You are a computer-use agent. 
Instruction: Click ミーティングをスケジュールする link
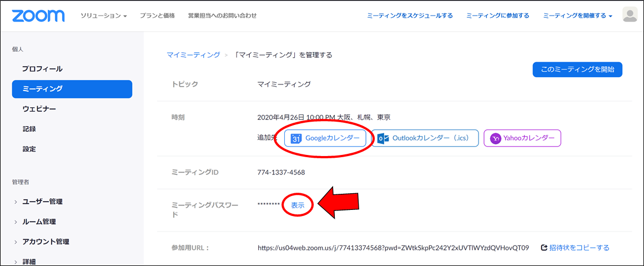(410, 16)
